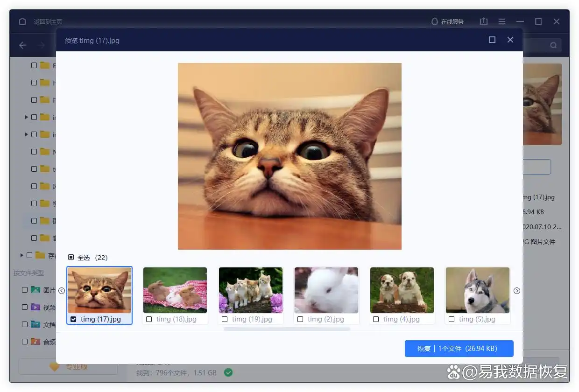Toggle the Select All (全选) checkbox
Viewport: 579px width, 392px height.
pyautogui.click(x=71, y=257)
